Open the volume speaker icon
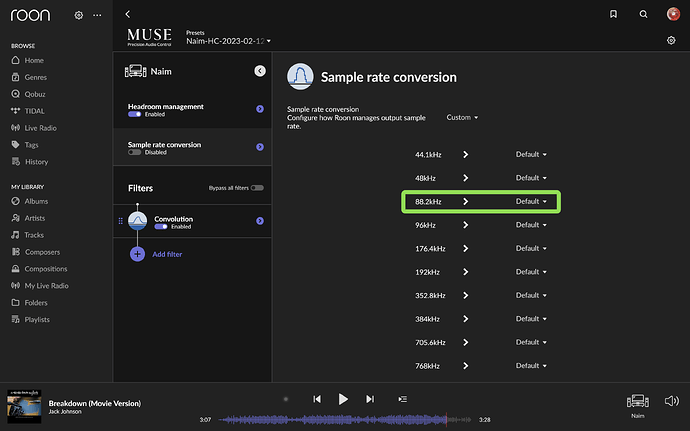This screenshot has height=431, width=690. tap(672, 401)
